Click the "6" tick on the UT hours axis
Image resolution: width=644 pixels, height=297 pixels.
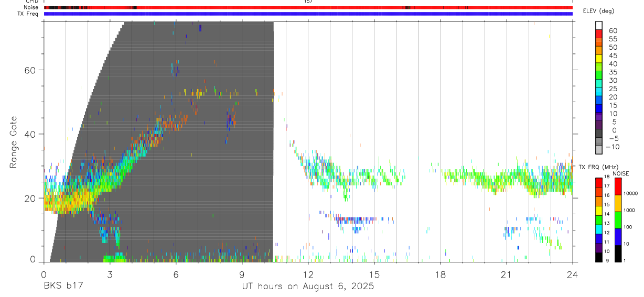[x=176, y=274]
